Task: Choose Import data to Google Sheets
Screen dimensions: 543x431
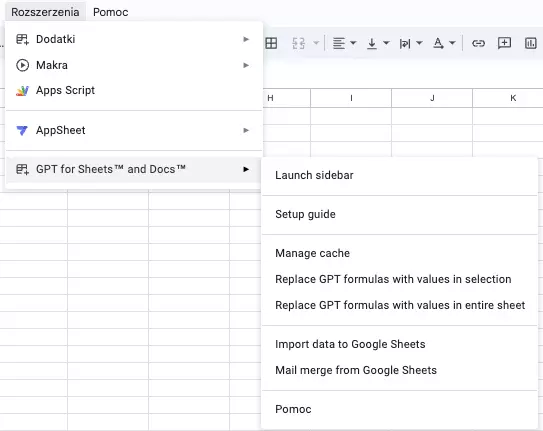Action: coord(399,344)
